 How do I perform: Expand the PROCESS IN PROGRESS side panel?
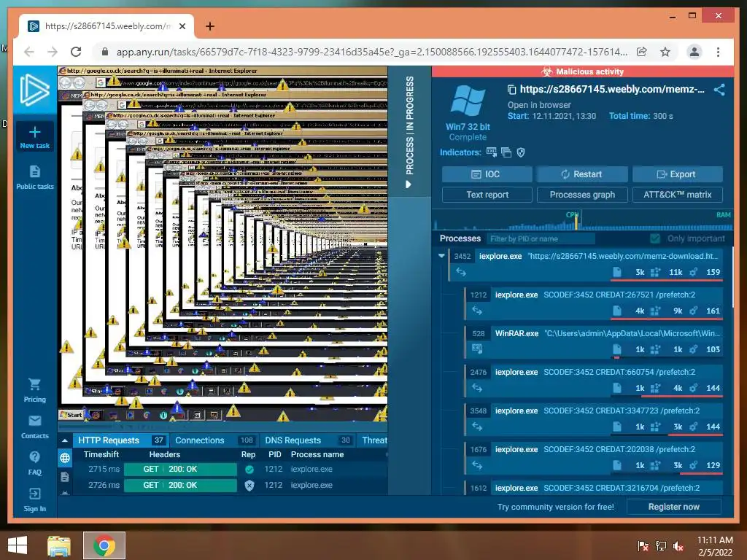pos(409,131)
